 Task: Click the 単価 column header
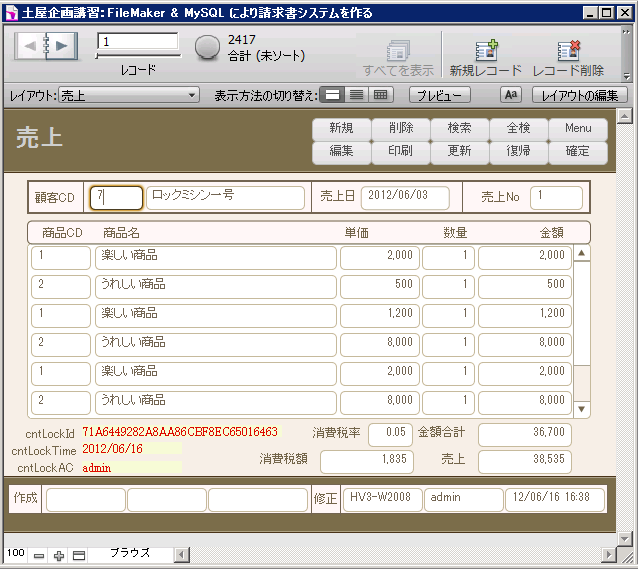tap(356, 233)
